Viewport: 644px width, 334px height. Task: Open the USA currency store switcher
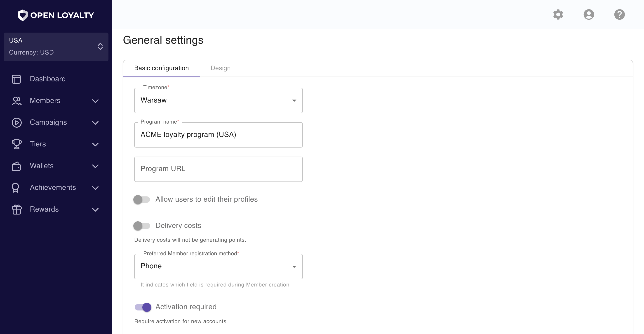click(56, 47)
